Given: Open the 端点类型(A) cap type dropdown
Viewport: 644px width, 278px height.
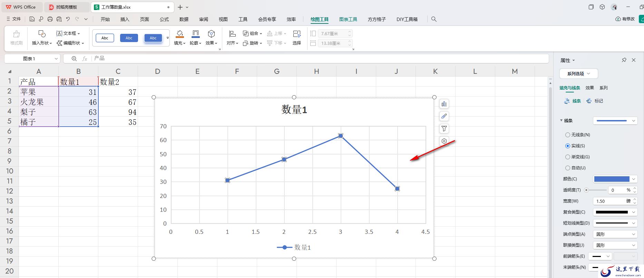Looking at the screenshot, I should 615,234.
